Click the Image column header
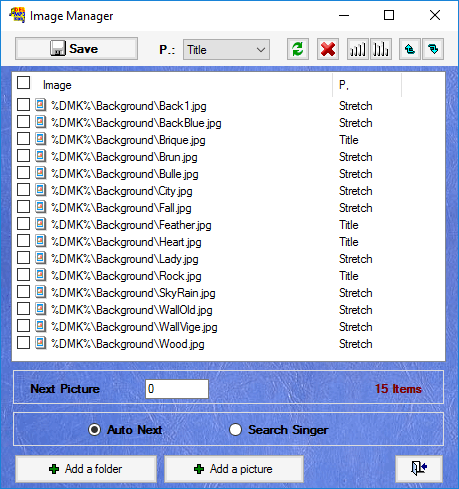 57,85
